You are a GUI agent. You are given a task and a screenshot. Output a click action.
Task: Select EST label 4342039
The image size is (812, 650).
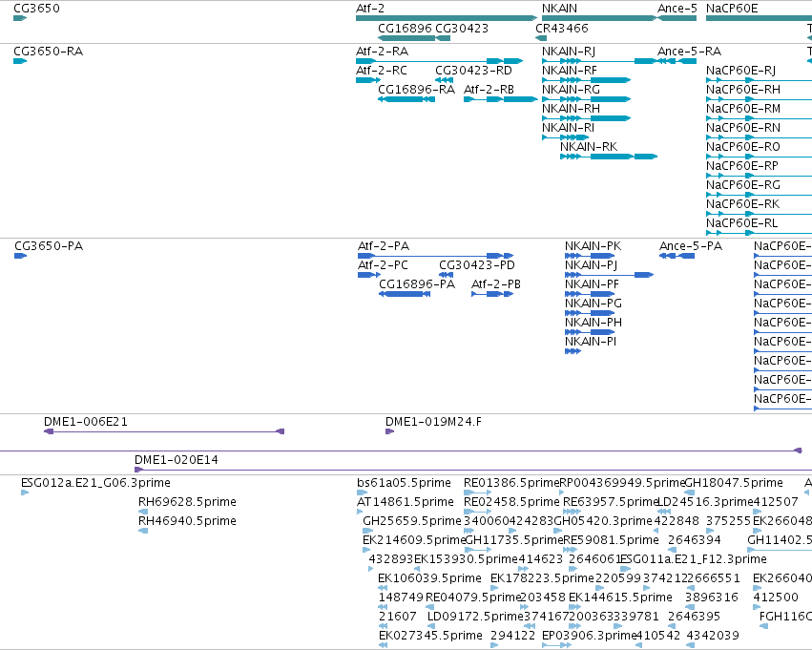coord(713,636)
